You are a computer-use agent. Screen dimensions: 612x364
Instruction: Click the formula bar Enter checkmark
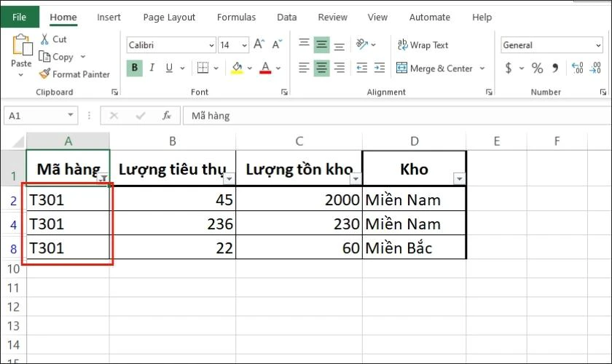(x=141, y=116)
